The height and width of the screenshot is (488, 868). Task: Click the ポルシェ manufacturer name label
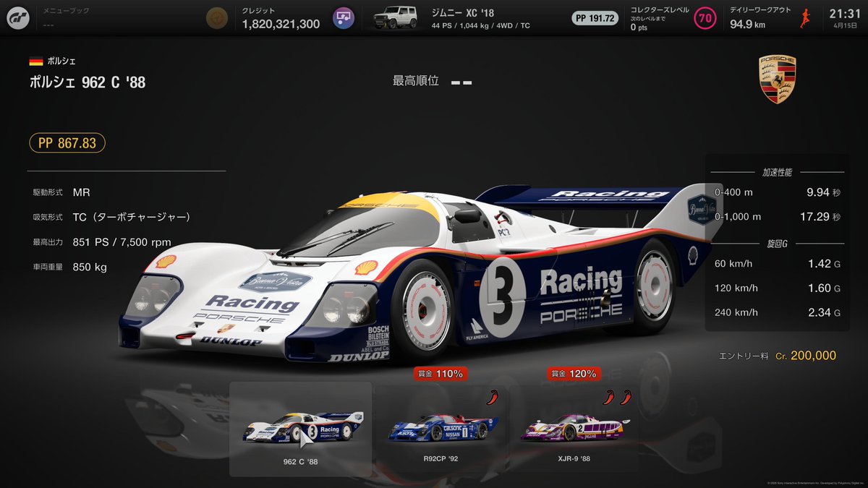click(x=61, y=61)
